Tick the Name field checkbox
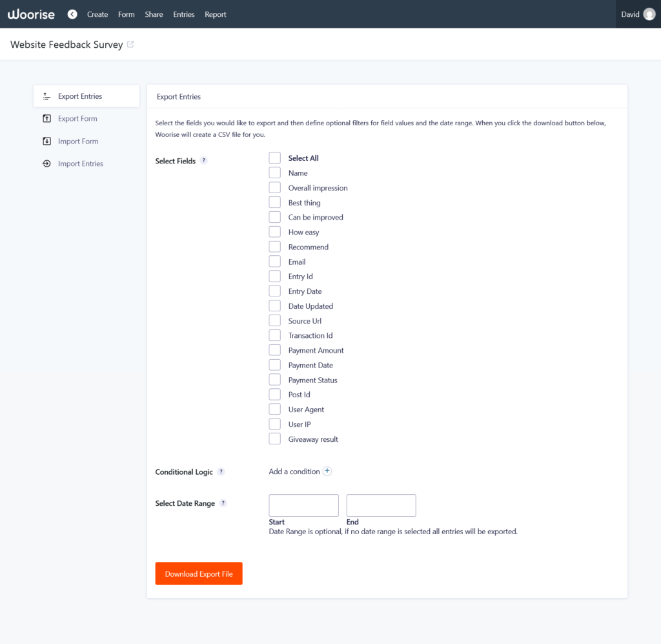Viewport: 661px width, 644px height. pos(275,173)
